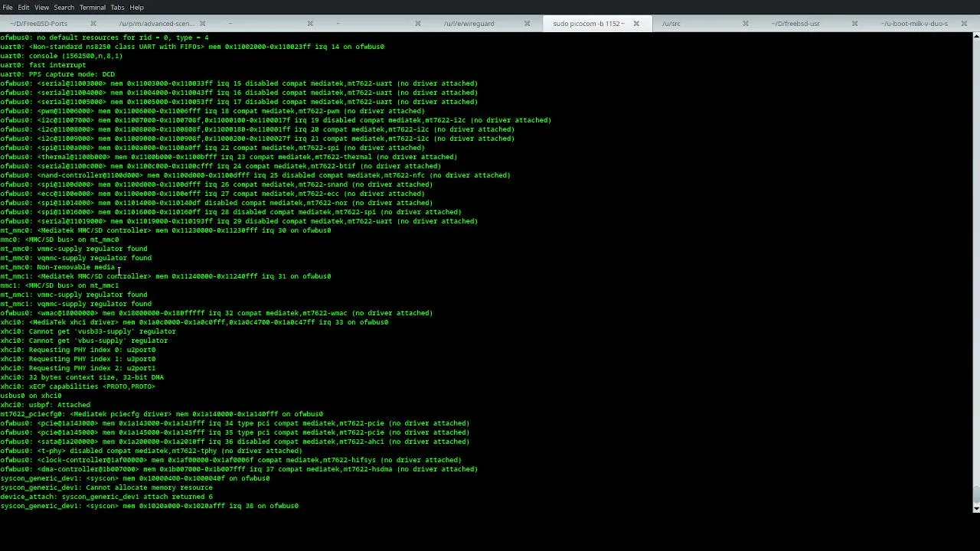
Task: Click the 'mmc1: <MMC/SD bus> on mt_mmc1' line
Action: click(x=60, y=285)
